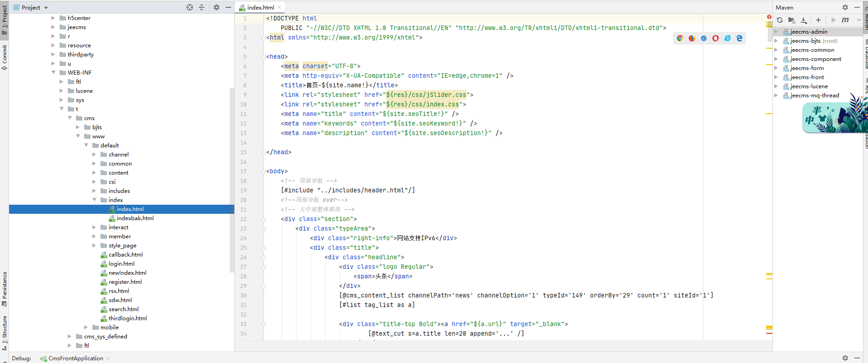The image size is (868, 363).
Task: Click Reimport All Maven Projects icon
Action: click(x=780, y=20)
